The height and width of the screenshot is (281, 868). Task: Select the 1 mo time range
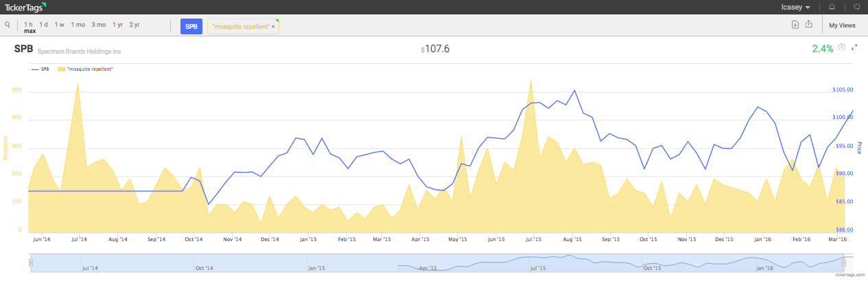[x=78, y=25]
